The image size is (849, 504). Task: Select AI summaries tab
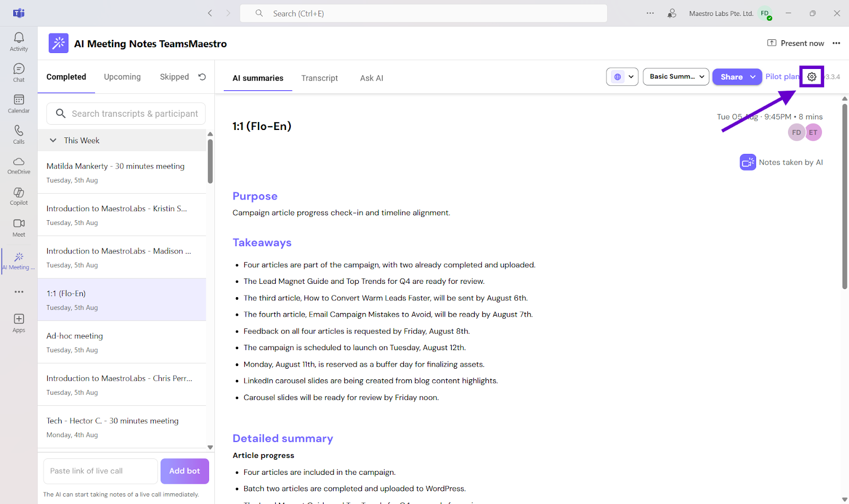[x=258, y=78]
